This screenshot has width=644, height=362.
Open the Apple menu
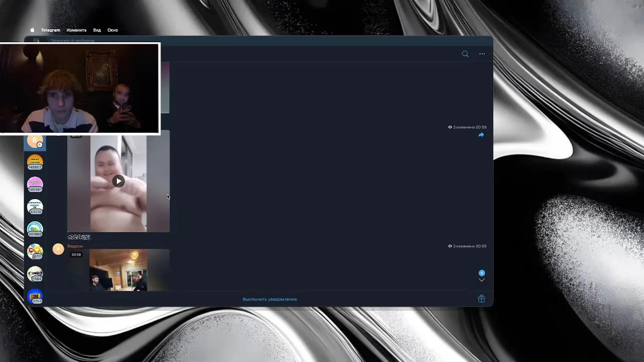[x=32, y=30]
